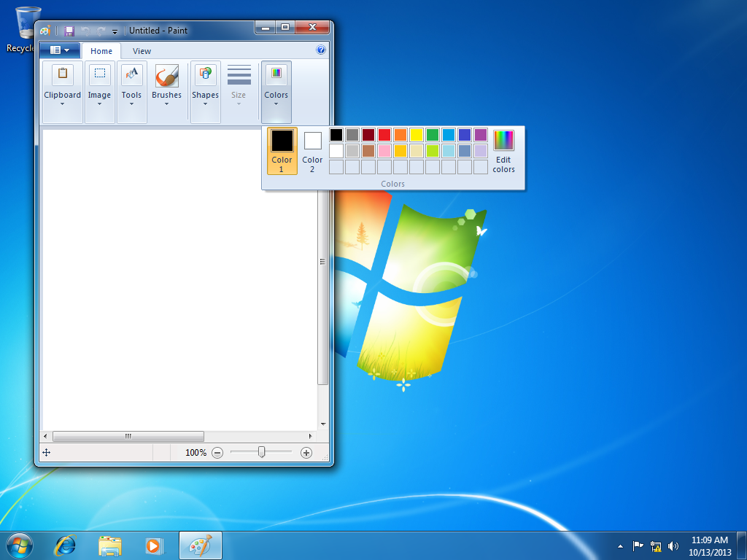Click the zoom in plus button
The image size is (747, 560).
click(306, 453)
